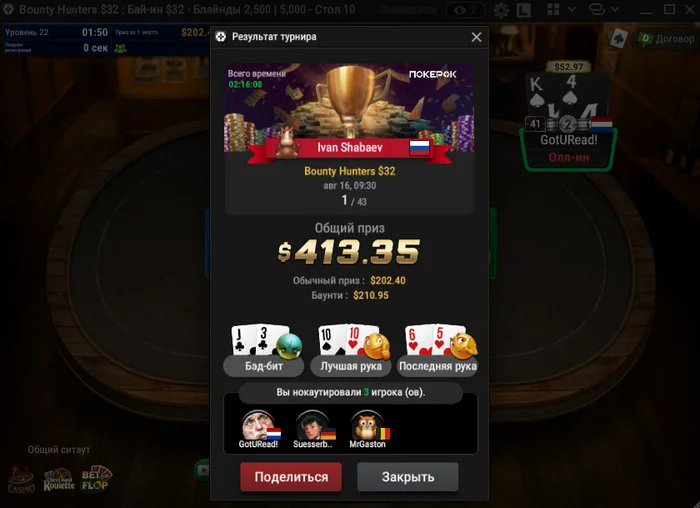Click the L hand-log icon in title bar

coord(524,10)
